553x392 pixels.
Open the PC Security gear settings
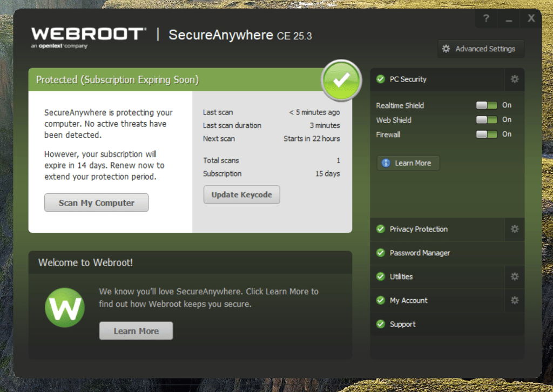[515, 79]
